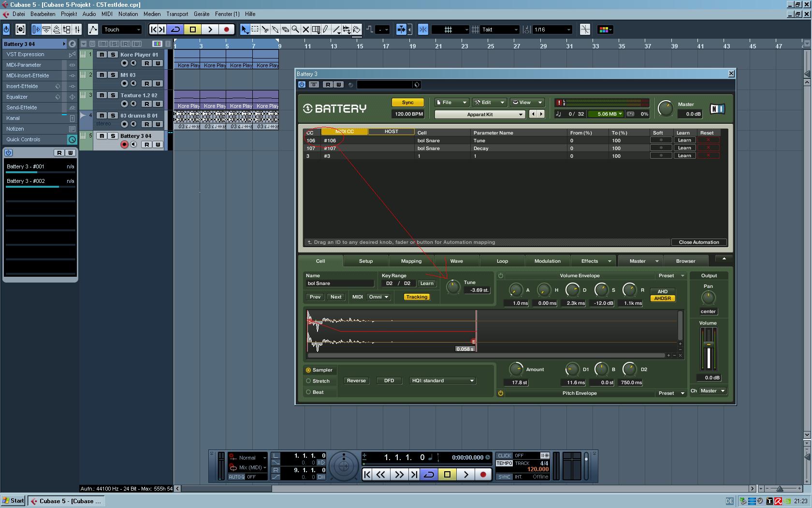Adjust the Battery Master volume knob
Screen dimensions: 812x508
(666, 108)
